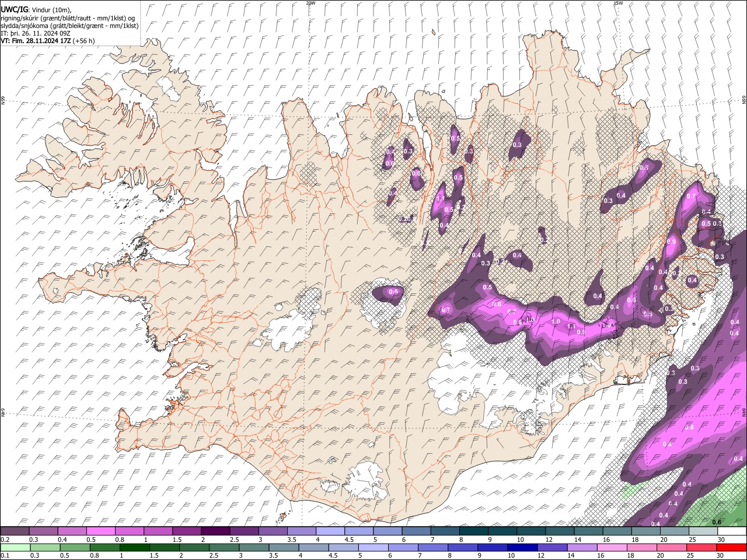Screen dimensions: 747x560
Task: Click the '20W' longitude label on the map
Action: click(310, 3)
